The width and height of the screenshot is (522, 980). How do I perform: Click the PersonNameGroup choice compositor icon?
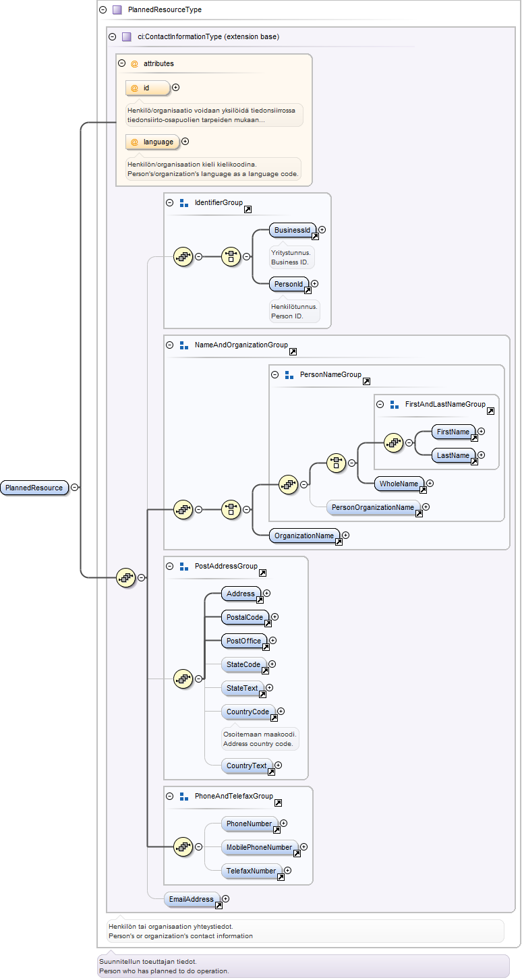click(x=337, y=463)
